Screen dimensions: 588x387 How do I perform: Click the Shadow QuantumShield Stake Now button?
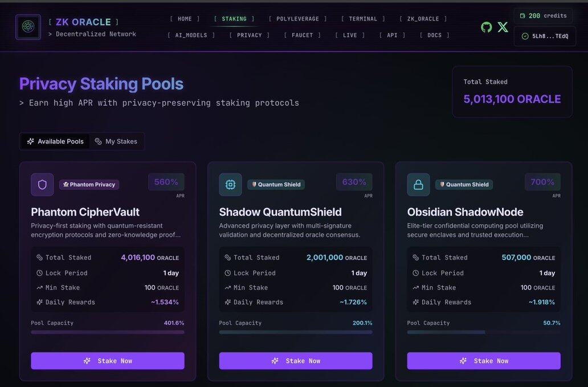tap(296, 361)
